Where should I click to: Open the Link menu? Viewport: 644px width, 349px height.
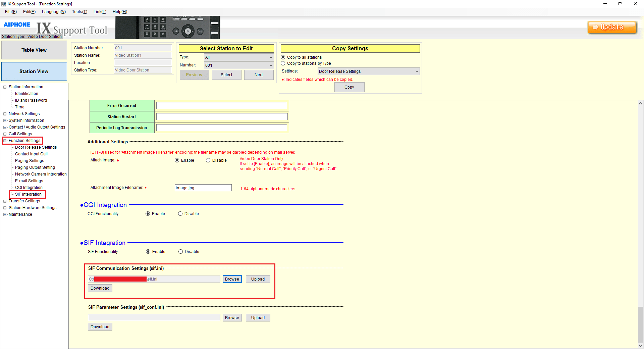click(x=100, y=12)
